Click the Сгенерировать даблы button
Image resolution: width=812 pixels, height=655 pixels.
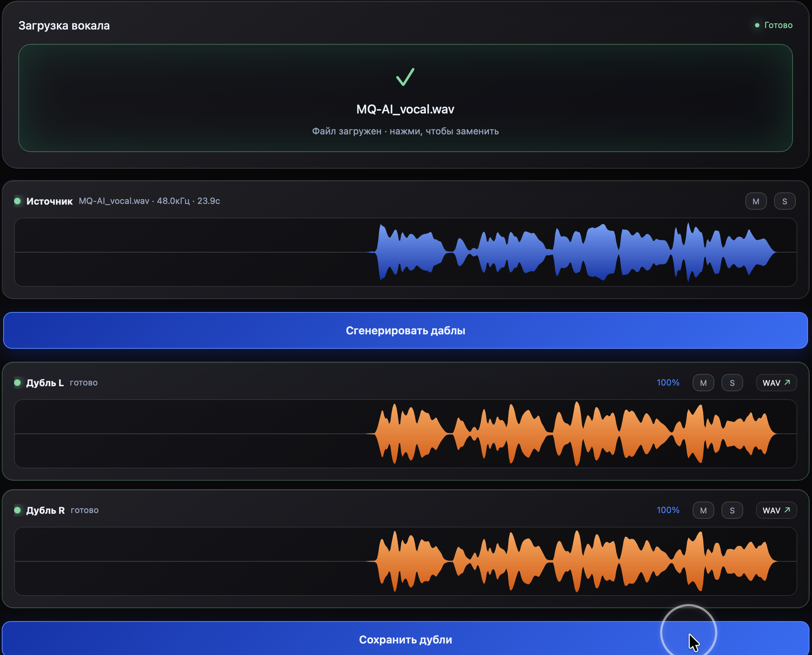[x=405, y=330]
